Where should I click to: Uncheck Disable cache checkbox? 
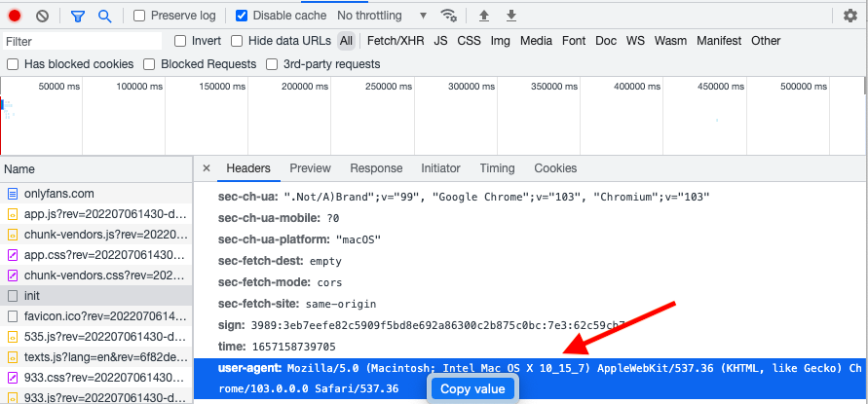[243, 16]
